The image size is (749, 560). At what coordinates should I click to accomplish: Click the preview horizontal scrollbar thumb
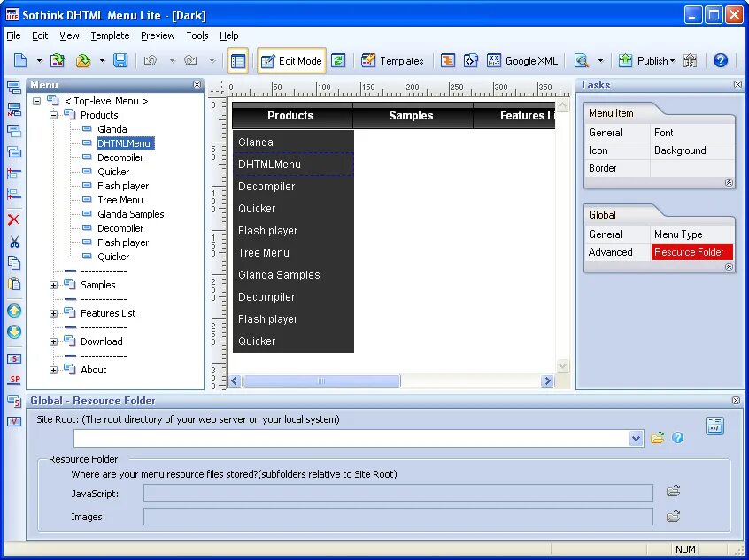tap(321, 381)
